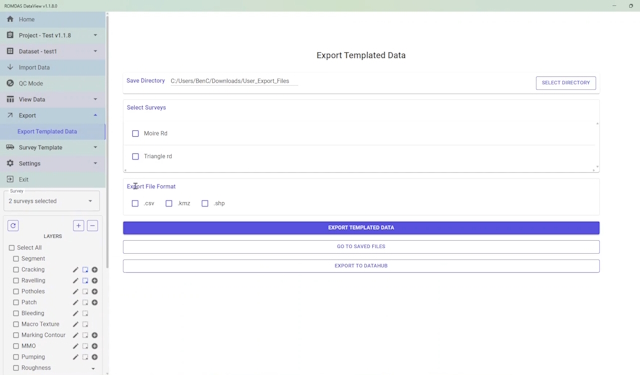Click the refresh layers icon button

(x=13, y=226)
